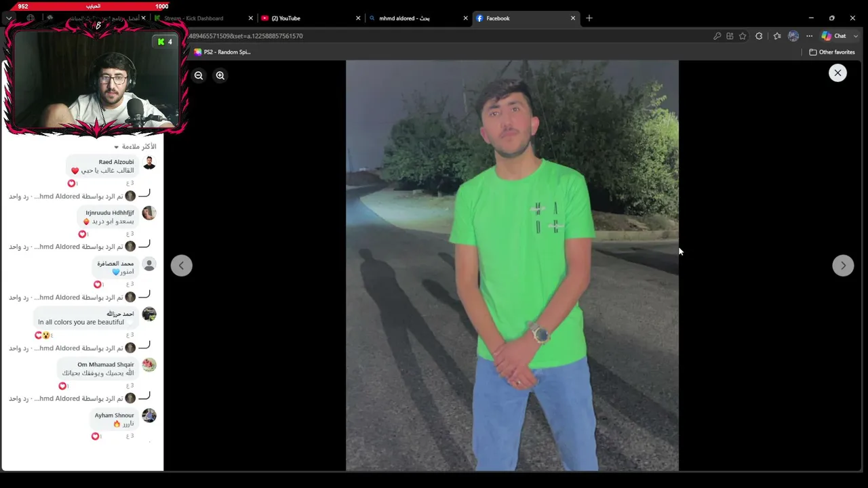
Task: View reactions on 'In all colors you are beautiful'
Action: tap(43, 335)
